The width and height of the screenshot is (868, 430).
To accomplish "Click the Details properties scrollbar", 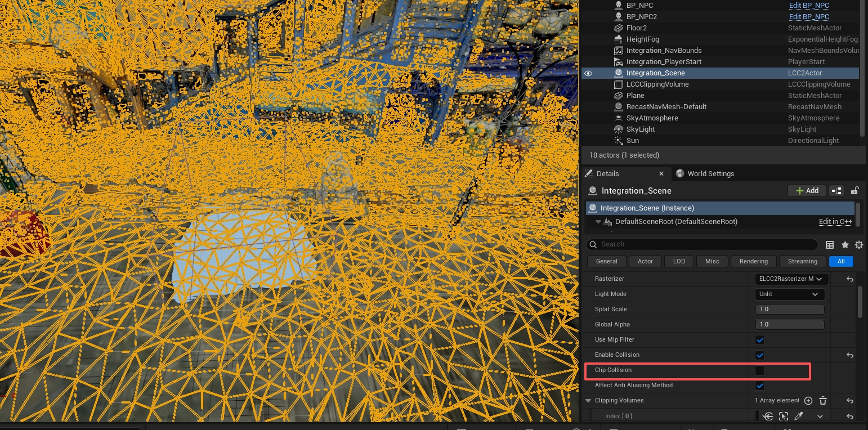I will point(860,302).
